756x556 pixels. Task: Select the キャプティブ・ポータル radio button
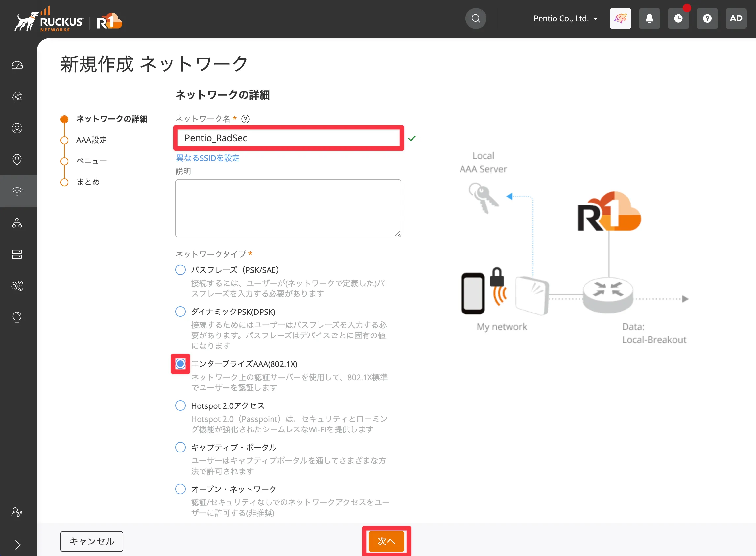(180, 447)
